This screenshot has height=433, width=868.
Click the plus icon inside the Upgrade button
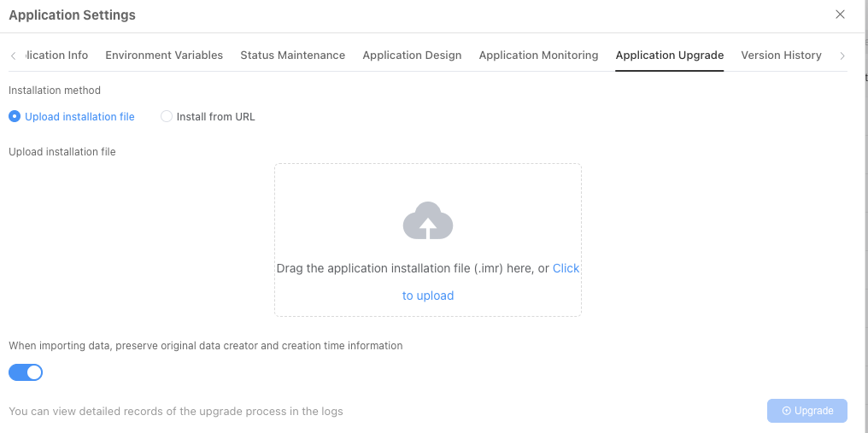[786, 411]
